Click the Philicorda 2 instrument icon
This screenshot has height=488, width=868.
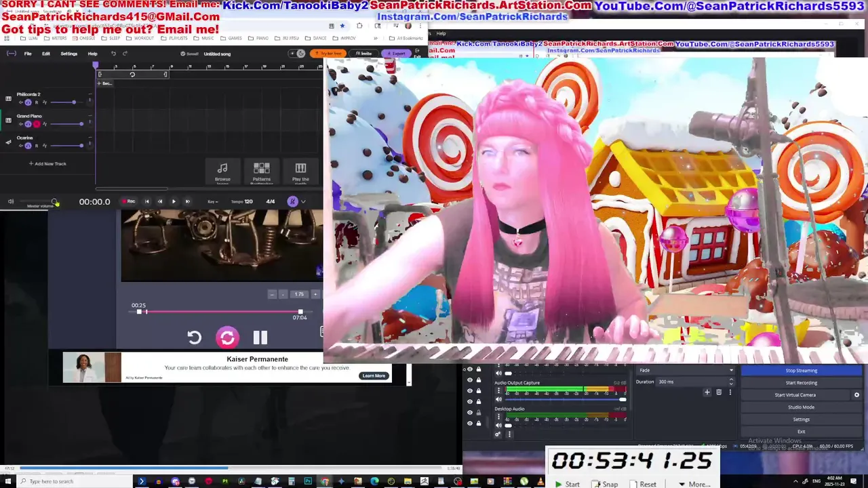[8, 98]
